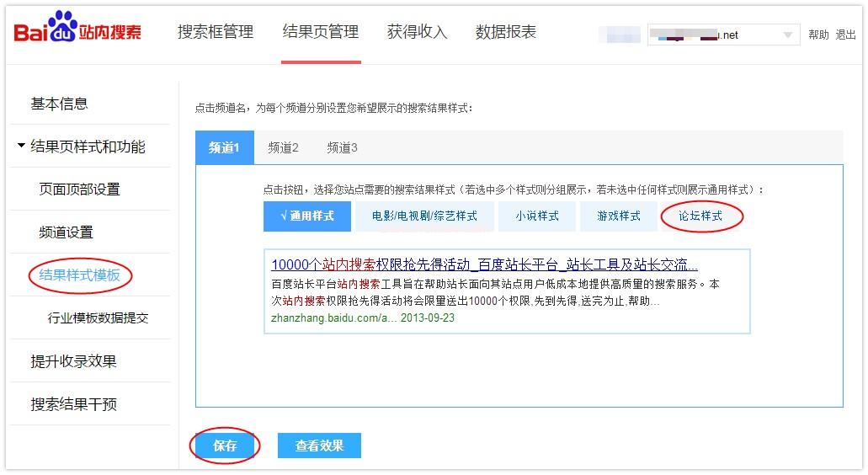Click the 保存 button

225,446
